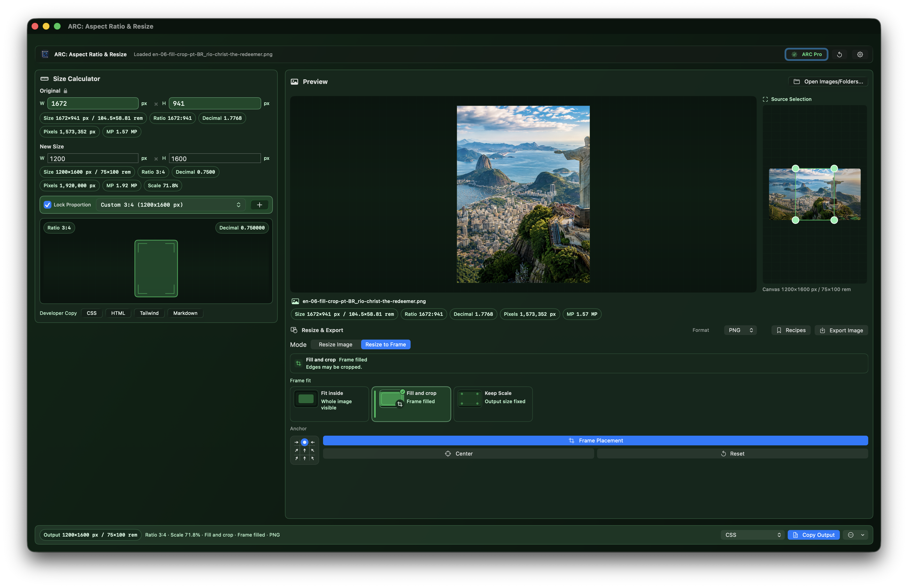Click the ARC Pro badge

pos(807,54)
